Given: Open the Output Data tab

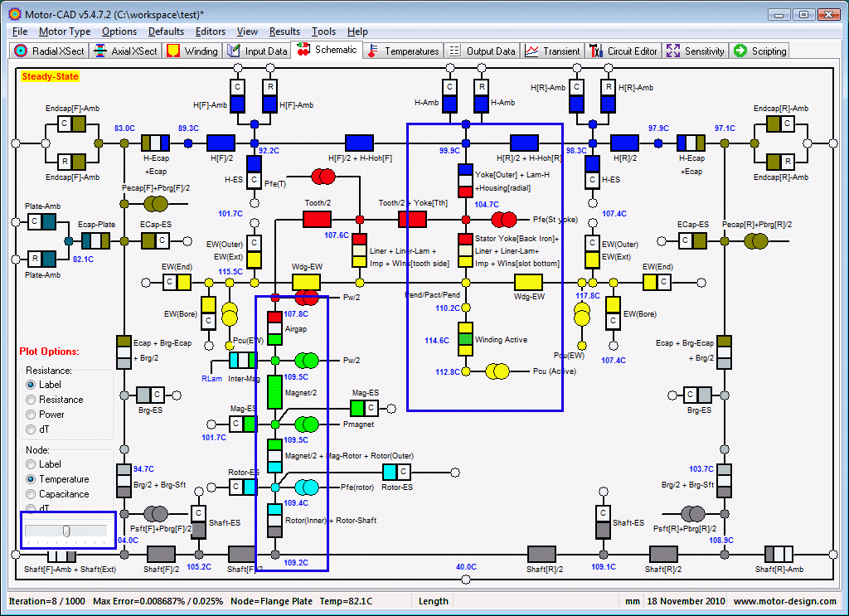Looking at the screenshot, I should (x=482, y=51).
